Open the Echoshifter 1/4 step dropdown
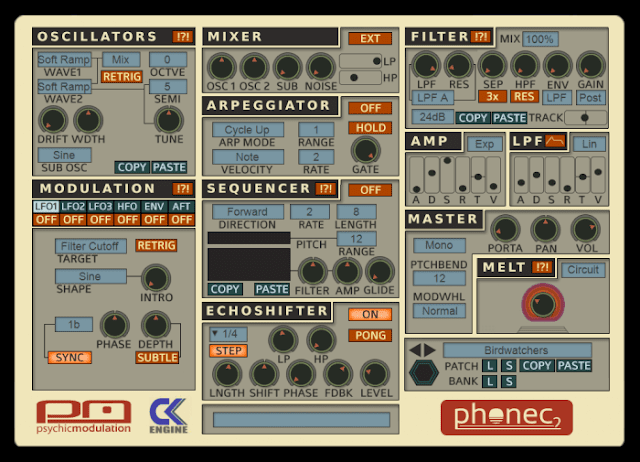The width and height of the screenshot is (640, 462). tap(229, 334)
